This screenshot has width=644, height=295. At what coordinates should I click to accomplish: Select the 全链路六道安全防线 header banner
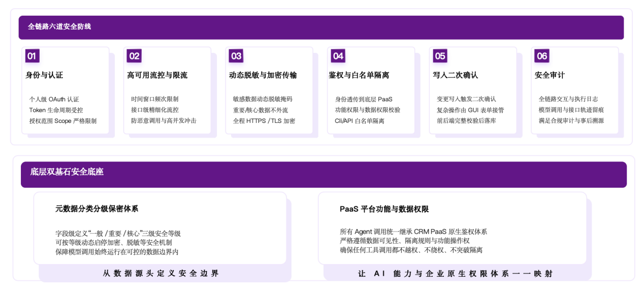(321, 27)
